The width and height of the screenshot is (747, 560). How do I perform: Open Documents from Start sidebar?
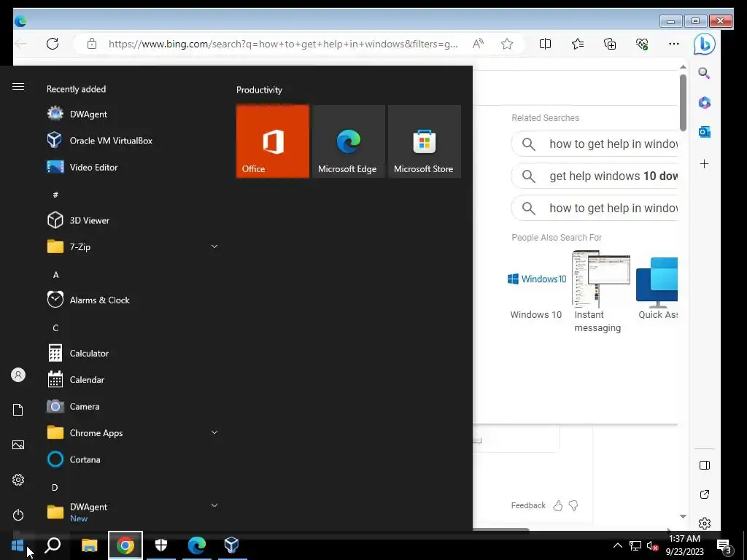point(18,410)
